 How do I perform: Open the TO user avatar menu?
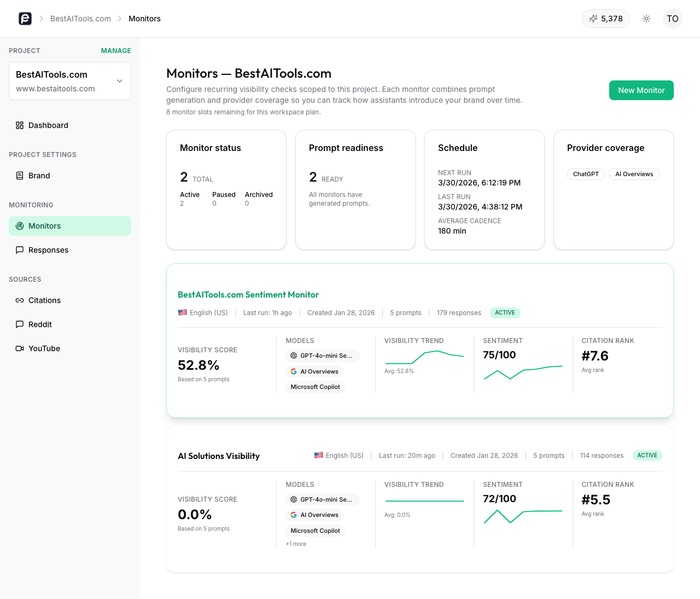coord(673,19)
